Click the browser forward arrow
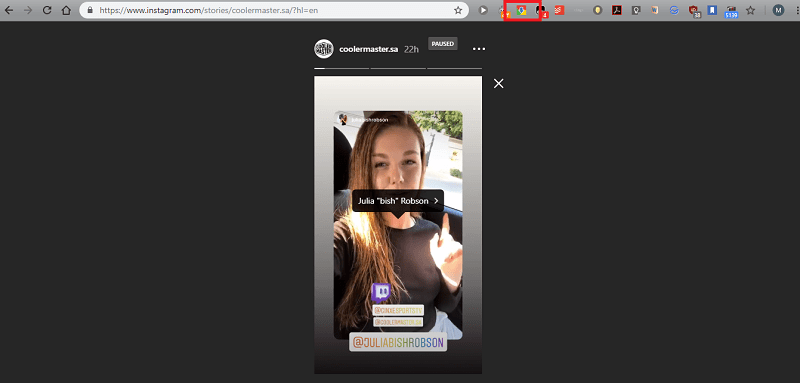Screen dimensions: 800x383 [x=28, y=10]
